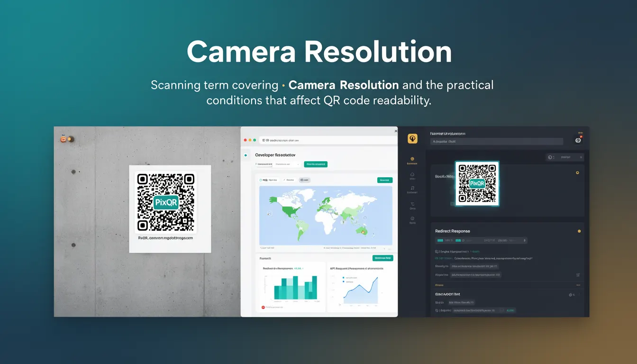637x364 pixels.
Task: Click the C-shaped icon in the dark sidebar
Action: coord(412,204)
